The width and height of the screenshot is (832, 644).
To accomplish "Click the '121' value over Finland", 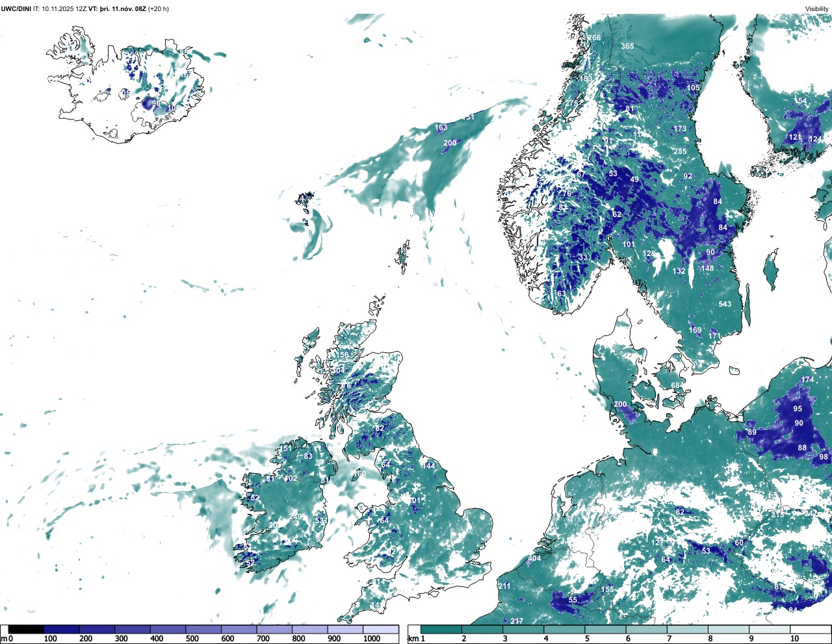I will pos(795,137).
